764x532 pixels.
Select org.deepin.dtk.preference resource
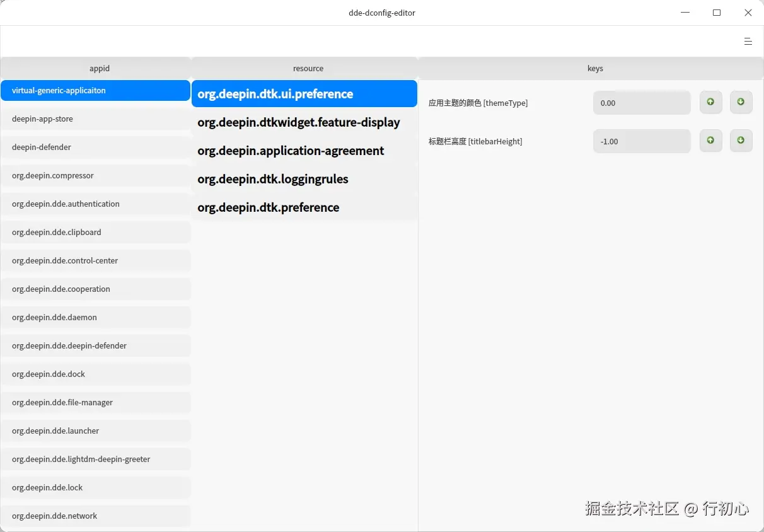(x=268, y=207)
